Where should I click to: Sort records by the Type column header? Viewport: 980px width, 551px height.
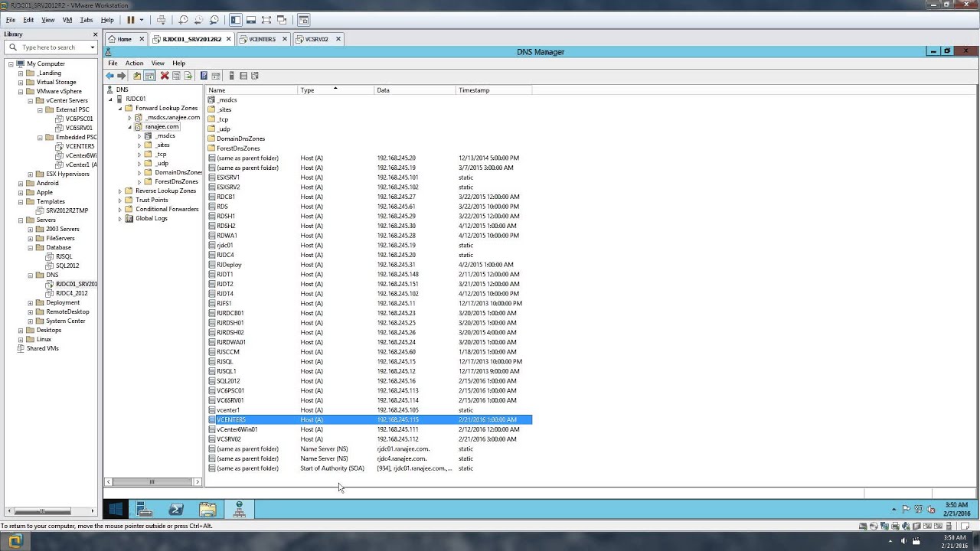click(x=335, y=90)
